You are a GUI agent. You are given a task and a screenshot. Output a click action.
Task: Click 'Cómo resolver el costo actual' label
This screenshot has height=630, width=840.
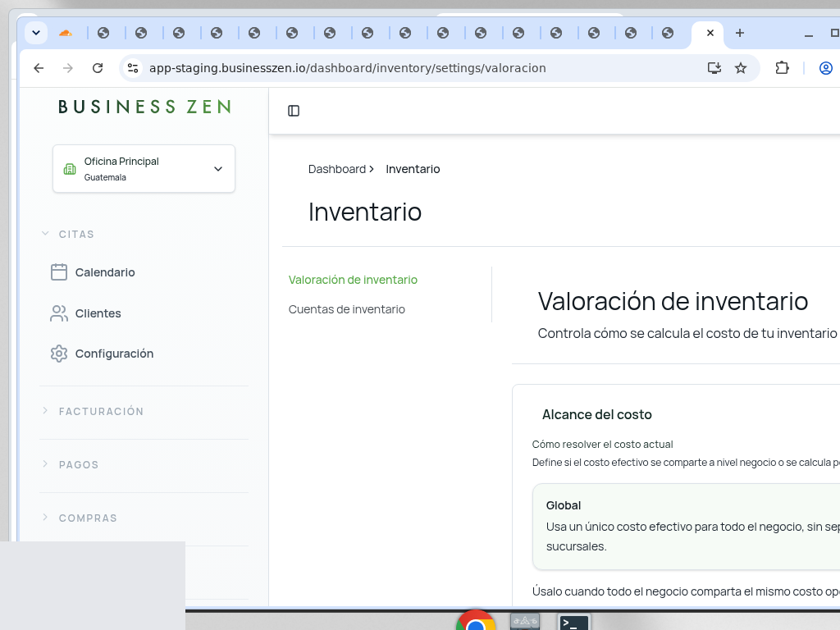click(x=602, y=444)
